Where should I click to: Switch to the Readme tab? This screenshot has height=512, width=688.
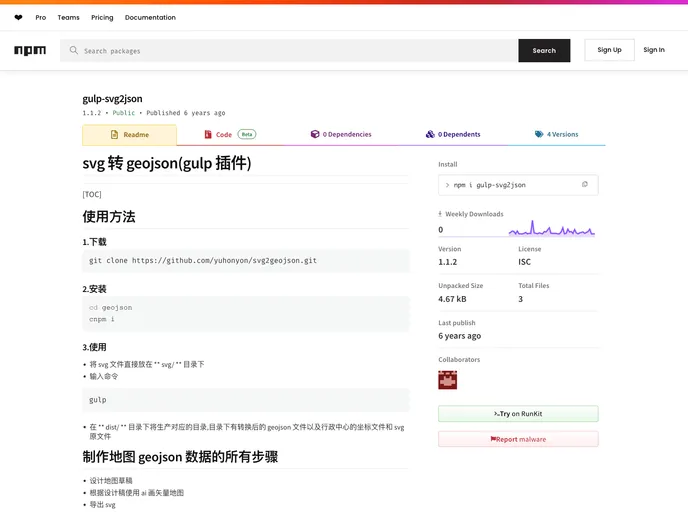[x=129, y=135]
